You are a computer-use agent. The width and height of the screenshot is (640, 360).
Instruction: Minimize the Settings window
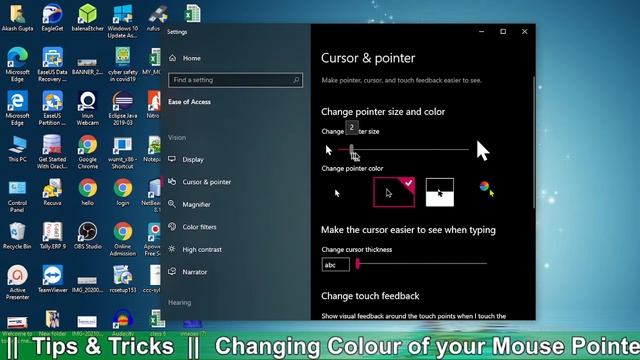[482, 31]
